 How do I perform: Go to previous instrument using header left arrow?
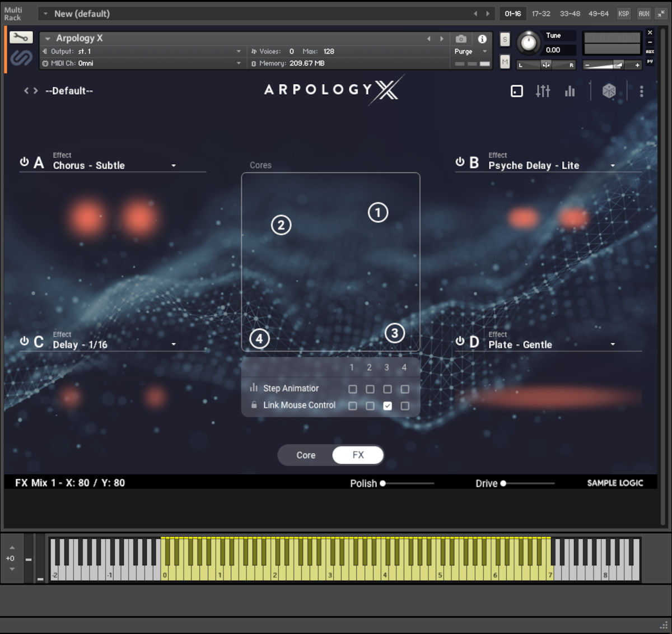[x=429, y=39]
